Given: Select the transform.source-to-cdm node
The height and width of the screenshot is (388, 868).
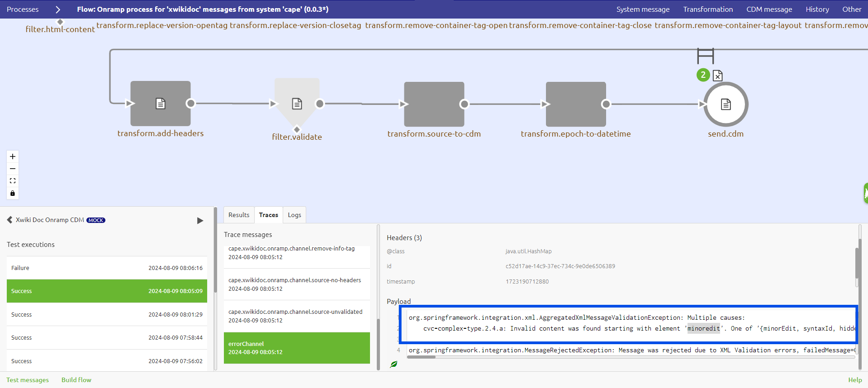Looking at the screenshot, I should [434, 104].
